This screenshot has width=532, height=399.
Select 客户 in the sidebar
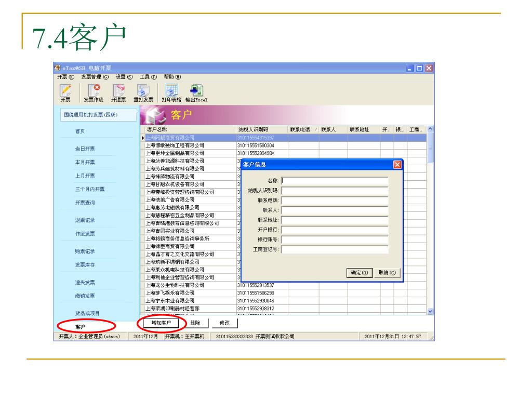[81, 327]
